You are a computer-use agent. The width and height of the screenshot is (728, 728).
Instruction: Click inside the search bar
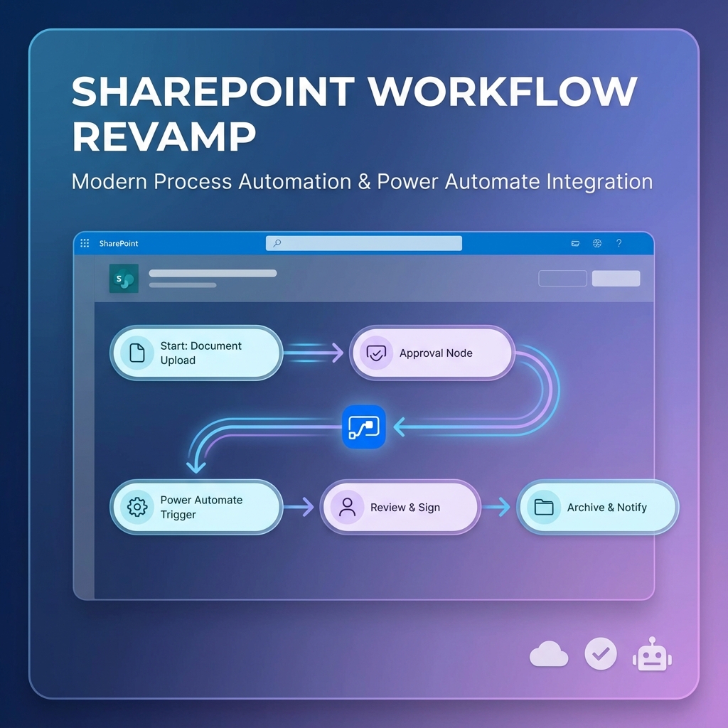point(364,243)
